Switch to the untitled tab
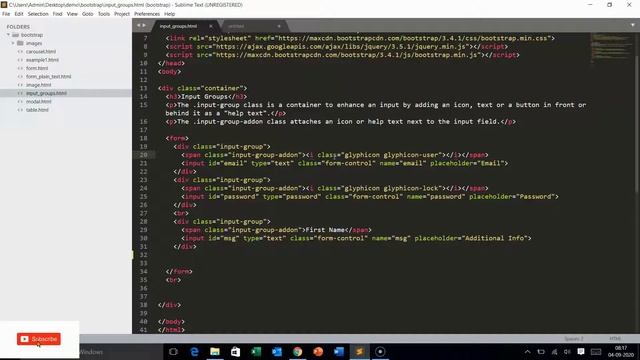 tap(236, 26)
